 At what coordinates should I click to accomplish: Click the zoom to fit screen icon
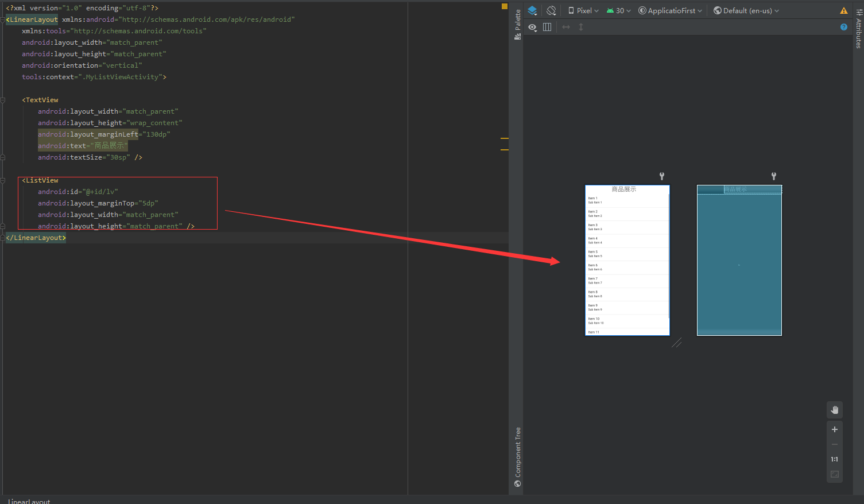tap(835, 474)
